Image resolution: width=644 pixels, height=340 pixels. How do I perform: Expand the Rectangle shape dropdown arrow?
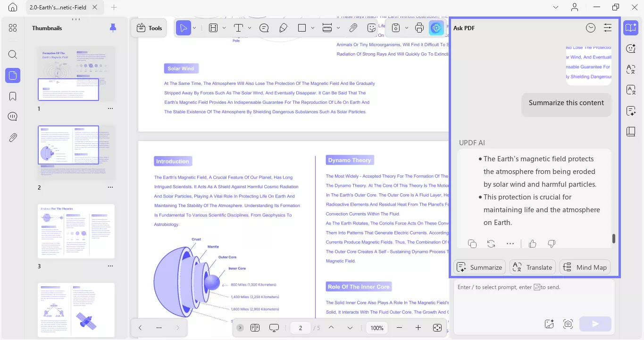coord(313,28)
